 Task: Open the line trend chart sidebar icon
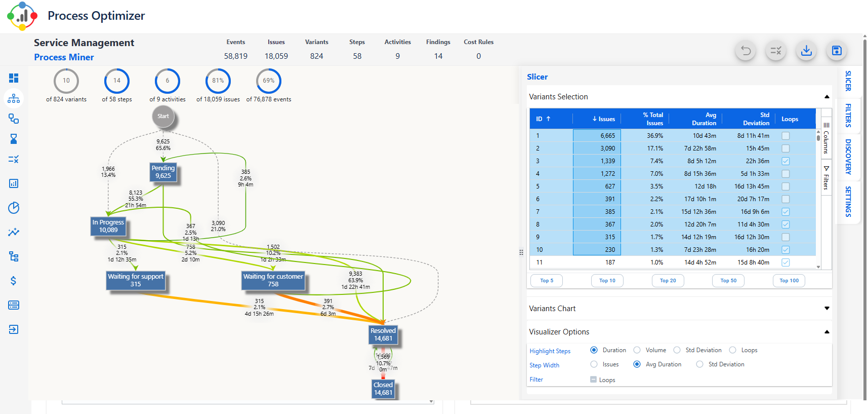pyautogui.click(x=14, y=232)
